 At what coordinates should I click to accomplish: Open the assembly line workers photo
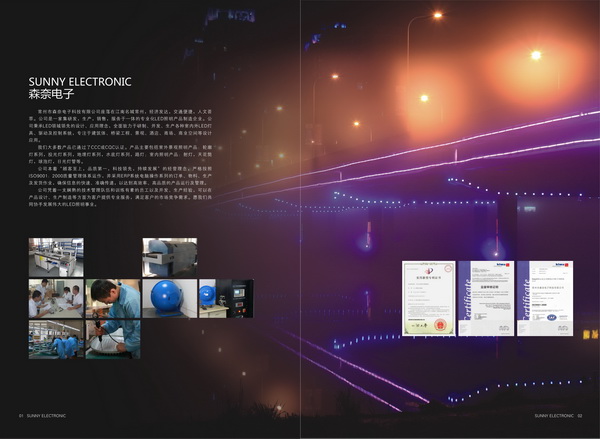[x=56, y=339]
